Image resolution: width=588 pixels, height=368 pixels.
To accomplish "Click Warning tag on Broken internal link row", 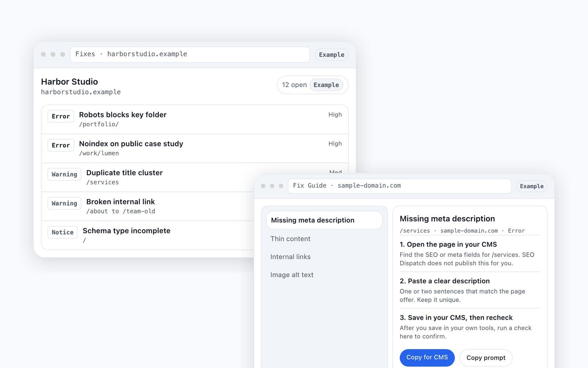I will pyautogui.click(x=64, y=204).
